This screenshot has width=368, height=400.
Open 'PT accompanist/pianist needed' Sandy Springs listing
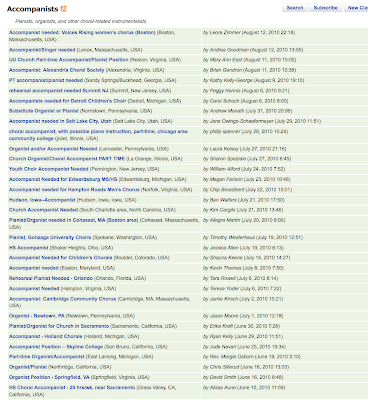[46, 81]
